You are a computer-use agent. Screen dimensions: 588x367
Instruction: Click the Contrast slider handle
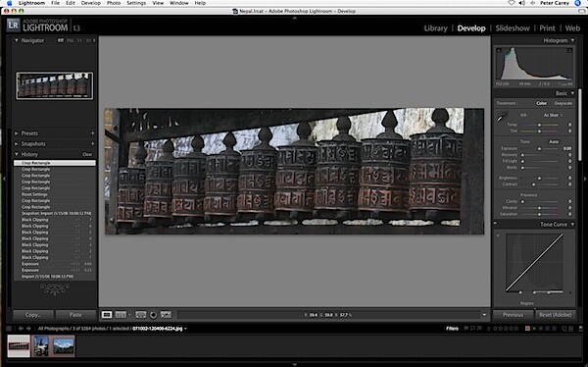pos(534,184)
